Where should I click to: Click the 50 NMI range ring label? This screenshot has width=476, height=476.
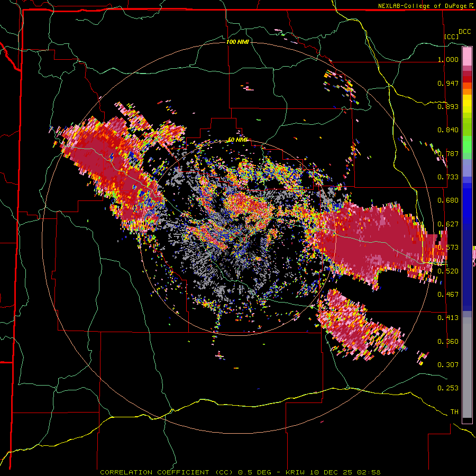[x=237, y=140]
